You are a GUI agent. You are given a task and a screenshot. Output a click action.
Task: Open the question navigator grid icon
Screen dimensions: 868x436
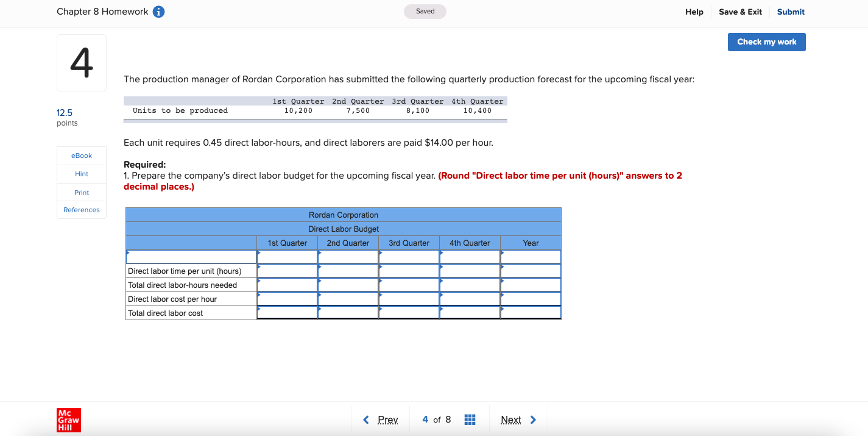pyautogui.click(x=470, y=419)
